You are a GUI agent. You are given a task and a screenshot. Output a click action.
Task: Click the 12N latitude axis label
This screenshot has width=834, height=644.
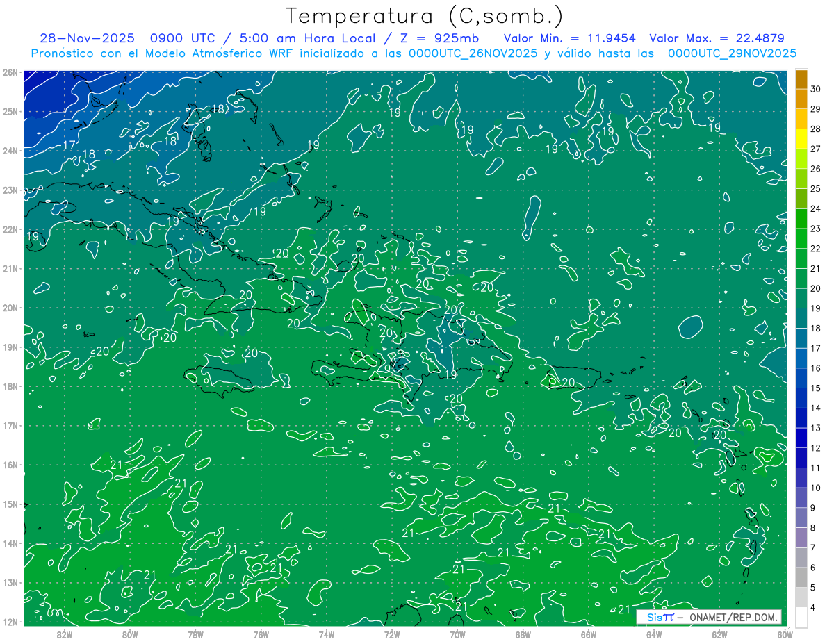pos(10,622)
